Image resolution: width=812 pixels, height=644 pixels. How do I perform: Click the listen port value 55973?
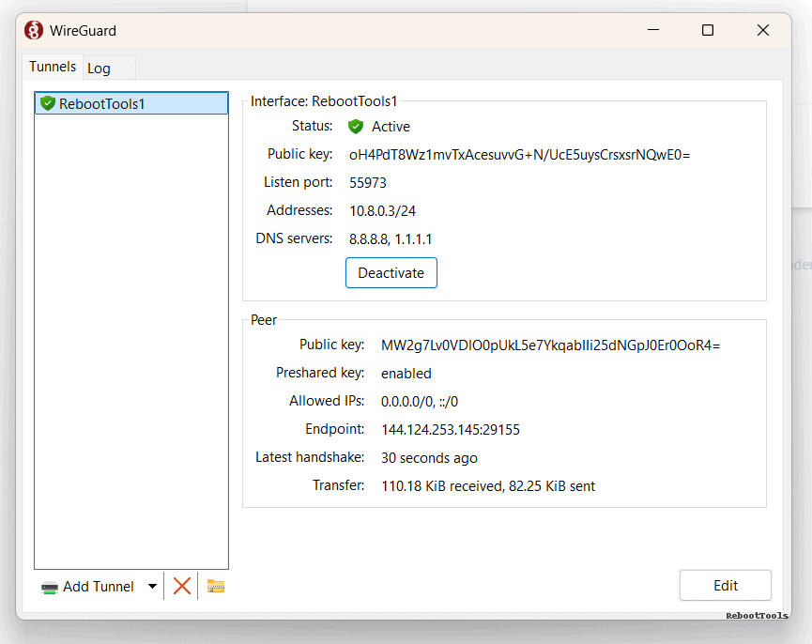click(x=368, y=183)
